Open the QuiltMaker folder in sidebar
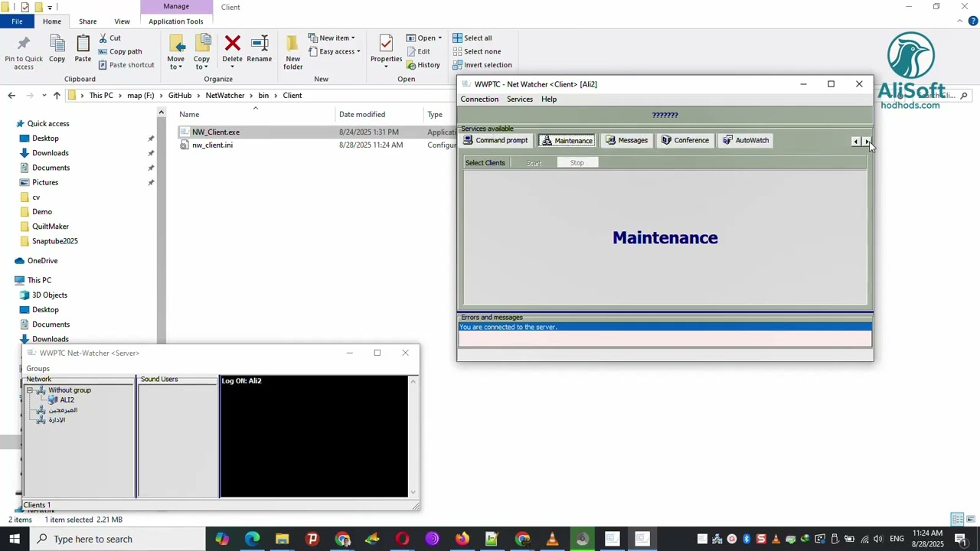The image size is (980, 551). click(51, 226)
